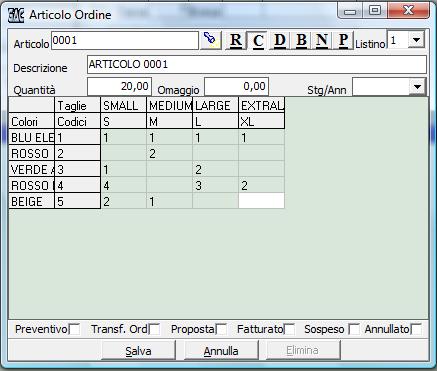Close the Articolo Ordine window
Viewport: 437px width, 371px height.
[x=408, y=11]
